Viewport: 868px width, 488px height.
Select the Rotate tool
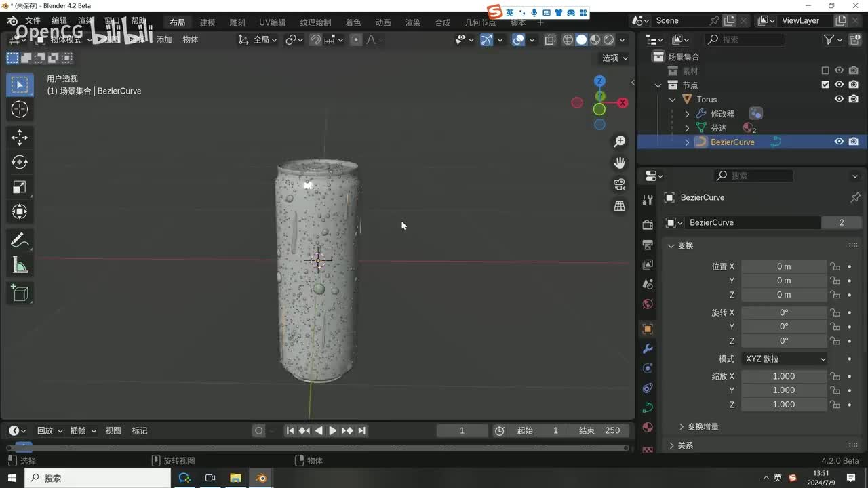coord(20,162)
